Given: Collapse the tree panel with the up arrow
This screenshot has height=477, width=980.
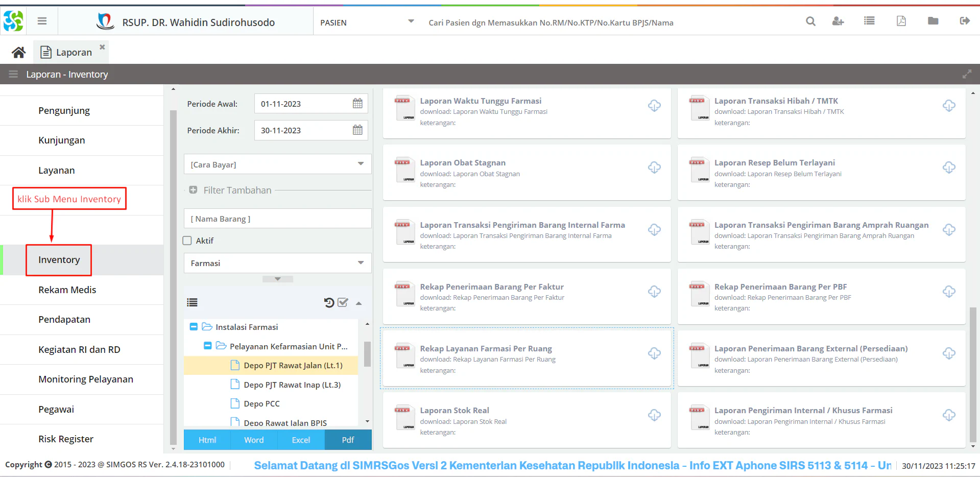Looking at the screenshot, I should pos(359,303).
